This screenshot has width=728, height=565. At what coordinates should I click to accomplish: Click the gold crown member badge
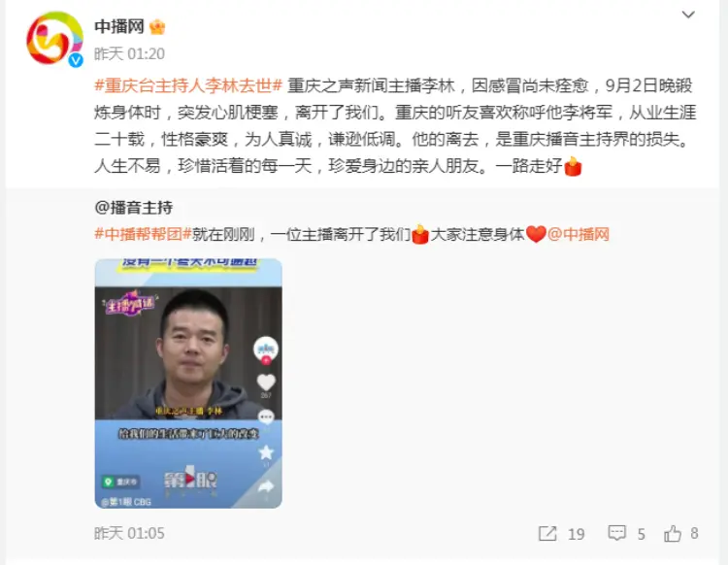(x=157, y=27)
